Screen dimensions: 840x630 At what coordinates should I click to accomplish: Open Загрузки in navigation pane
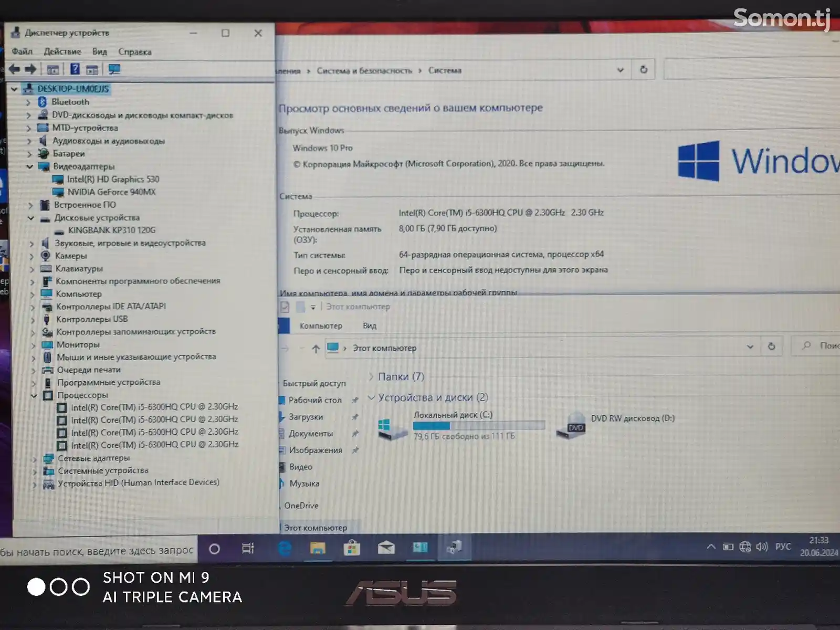click(306, 417)
